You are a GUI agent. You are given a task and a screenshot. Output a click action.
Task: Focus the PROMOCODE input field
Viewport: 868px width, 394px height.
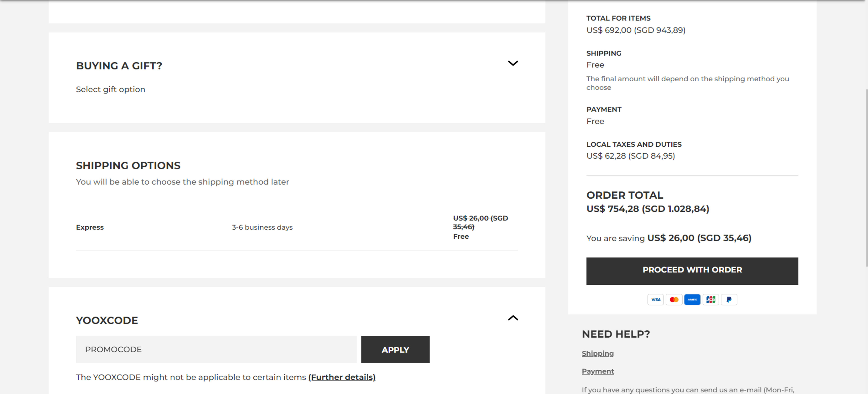click(216, 349)
